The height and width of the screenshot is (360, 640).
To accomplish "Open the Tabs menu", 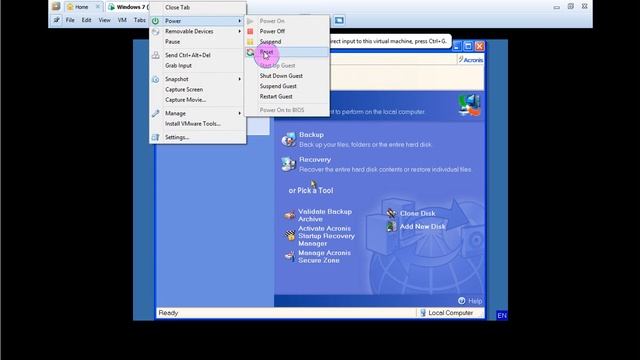I will (x=140, y=20).
